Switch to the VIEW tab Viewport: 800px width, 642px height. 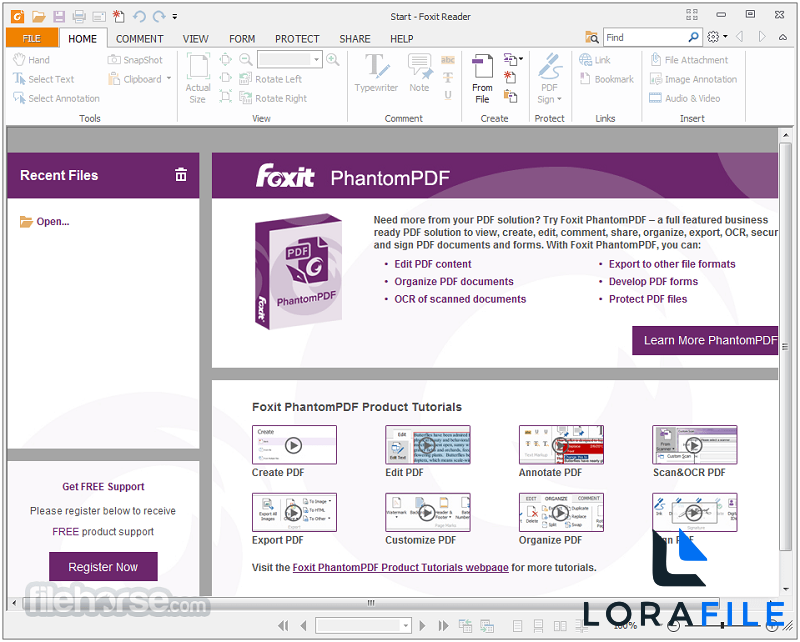196,39
